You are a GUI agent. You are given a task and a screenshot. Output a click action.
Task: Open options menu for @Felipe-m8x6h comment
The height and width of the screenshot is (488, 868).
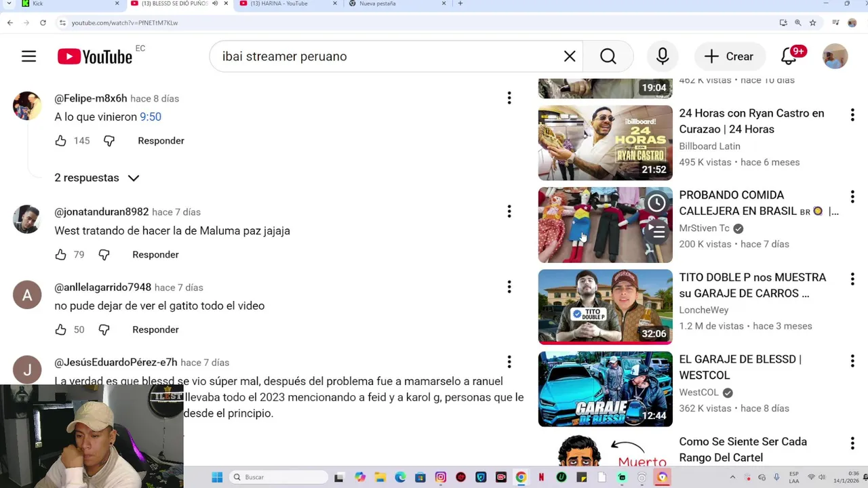[x=509, y=98]
